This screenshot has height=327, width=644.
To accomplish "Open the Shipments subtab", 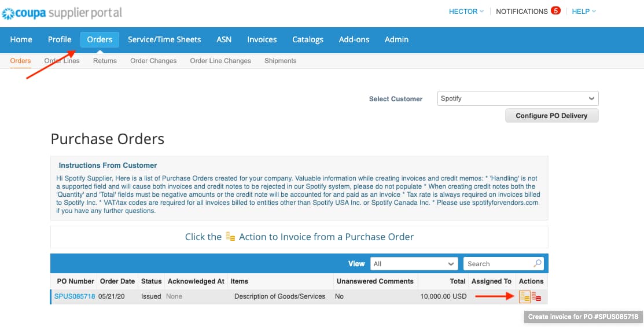I will (280, 61).
